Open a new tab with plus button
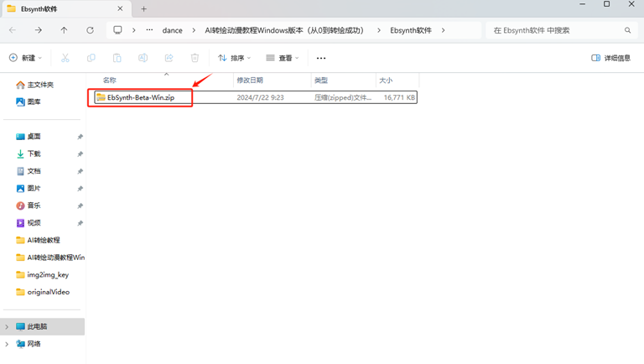This screenshot has width=644, height=364. [143, 8]
